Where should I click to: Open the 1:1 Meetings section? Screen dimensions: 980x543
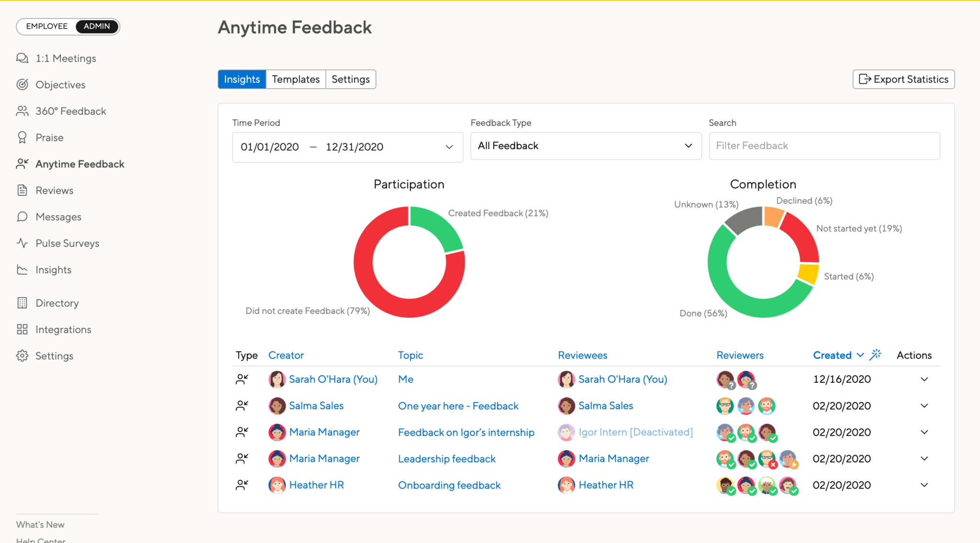click(x=66, y=58)
